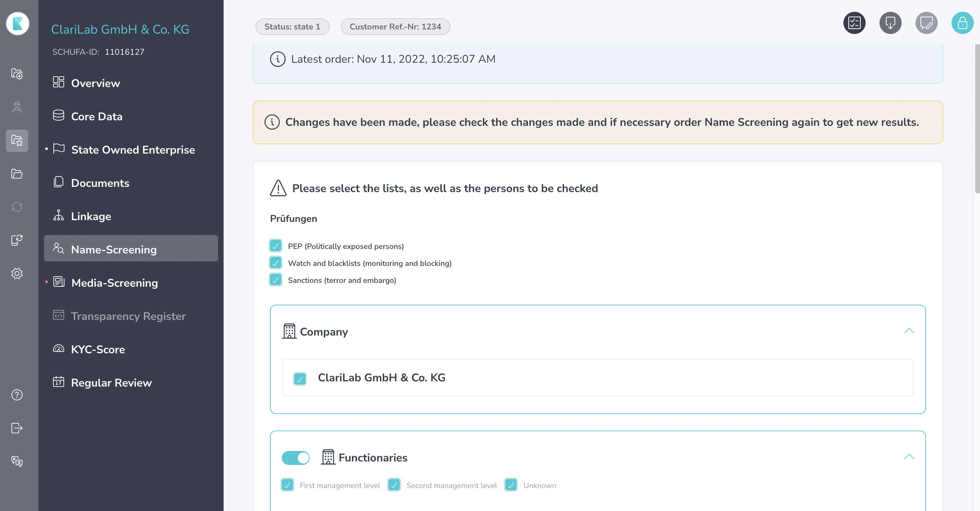Open the person agent sidebar icon
Screen dimensions: 980x511
(17, 107)
